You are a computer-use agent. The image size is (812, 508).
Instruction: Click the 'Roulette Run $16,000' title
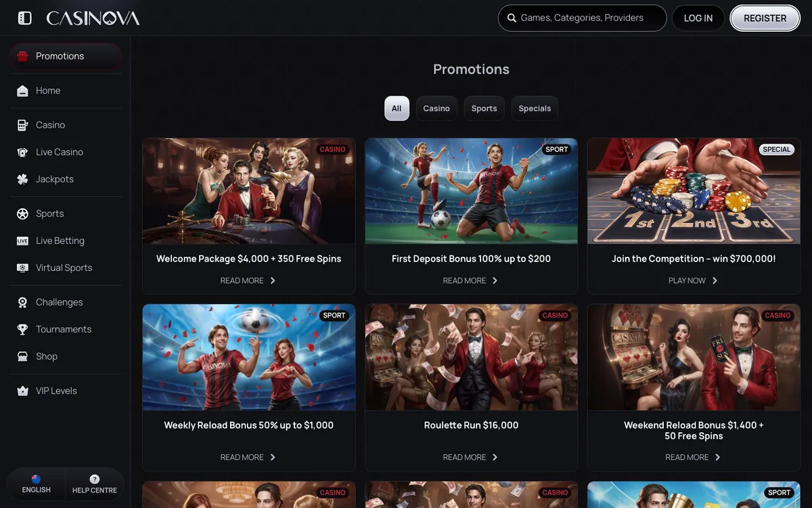pos(472,425)
